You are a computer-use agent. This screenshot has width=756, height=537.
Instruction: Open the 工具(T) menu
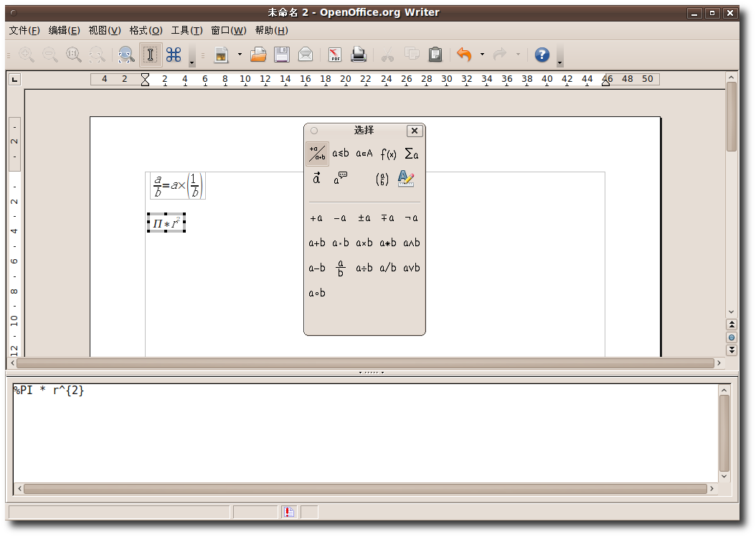pos(186,30)
